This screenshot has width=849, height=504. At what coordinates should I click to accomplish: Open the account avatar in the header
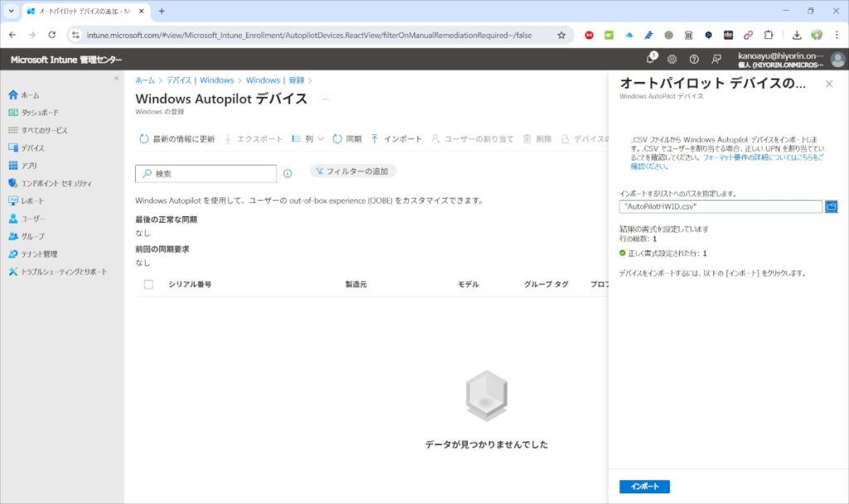(837, 59)
